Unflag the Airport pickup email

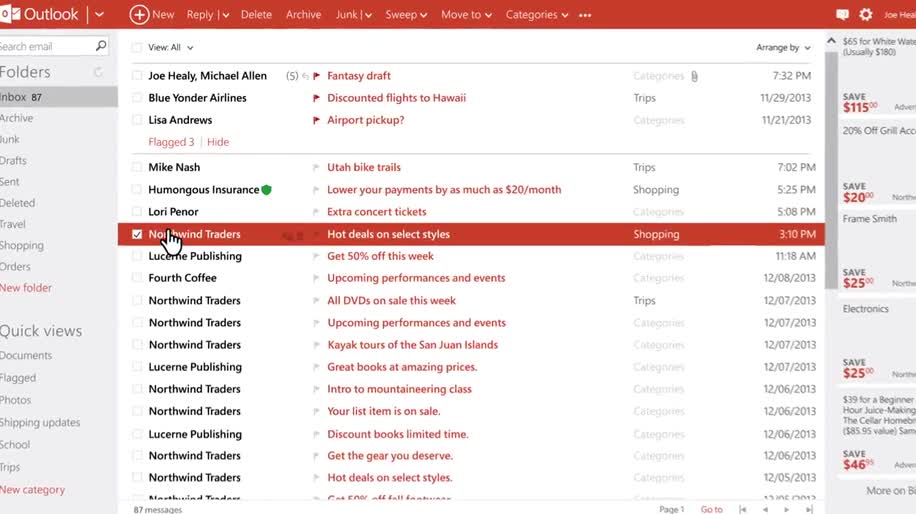click(317, 120)
